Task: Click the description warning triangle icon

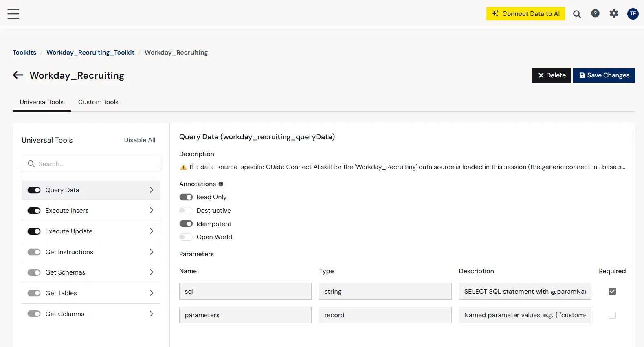Action: [183, 167]
